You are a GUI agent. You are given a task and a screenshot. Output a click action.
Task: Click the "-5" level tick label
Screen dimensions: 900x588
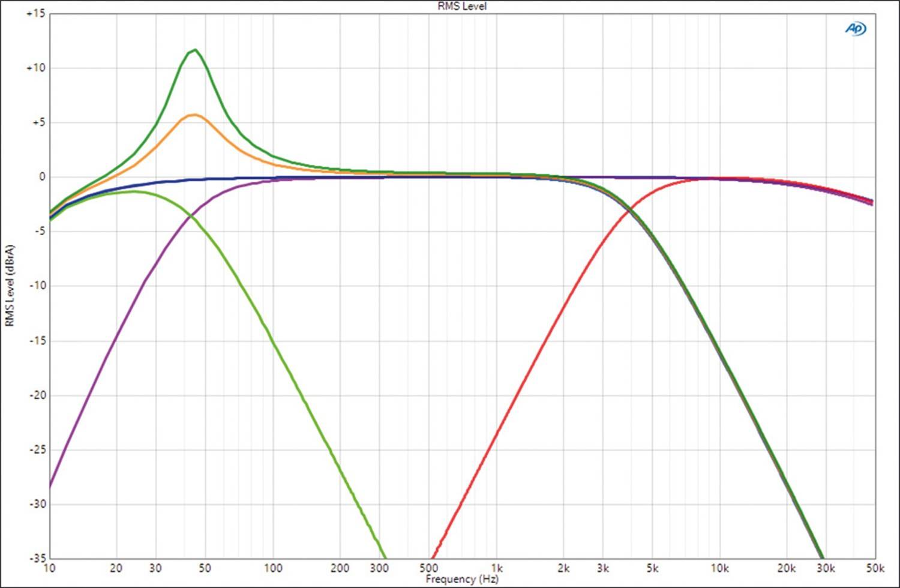[x=39, y=232]
